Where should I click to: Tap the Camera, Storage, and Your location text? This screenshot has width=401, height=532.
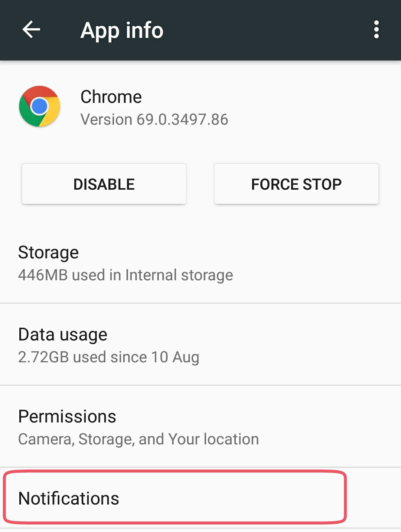pos(138,439)
